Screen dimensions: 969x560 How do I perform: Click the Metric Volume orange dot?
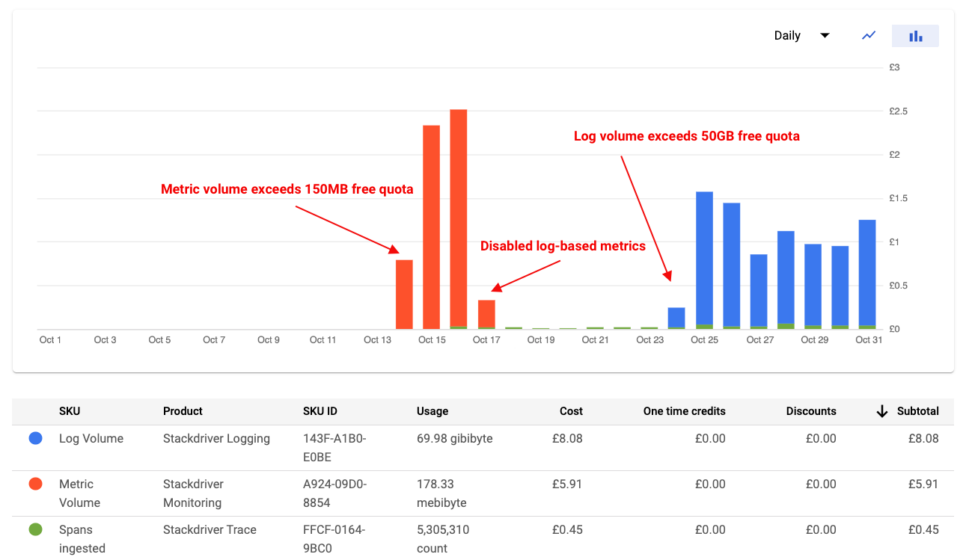(35, 484)
